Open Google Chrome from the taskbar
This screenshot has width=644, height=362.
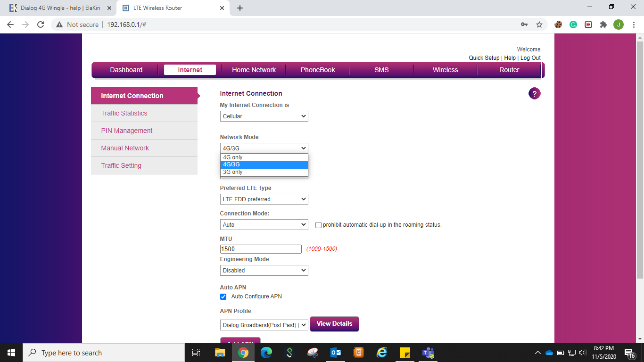pyautogui.click(x=243, y=353)
